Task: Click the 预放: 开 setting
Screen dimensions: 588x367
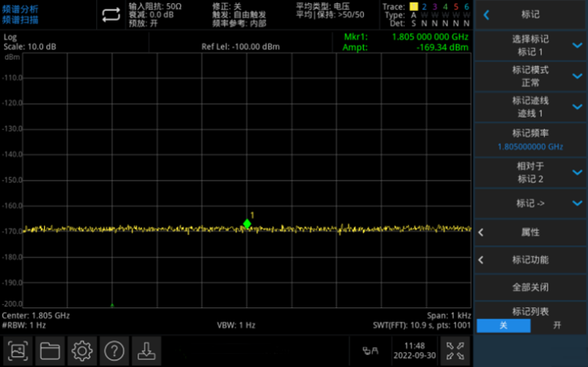Action: point(143,23)
